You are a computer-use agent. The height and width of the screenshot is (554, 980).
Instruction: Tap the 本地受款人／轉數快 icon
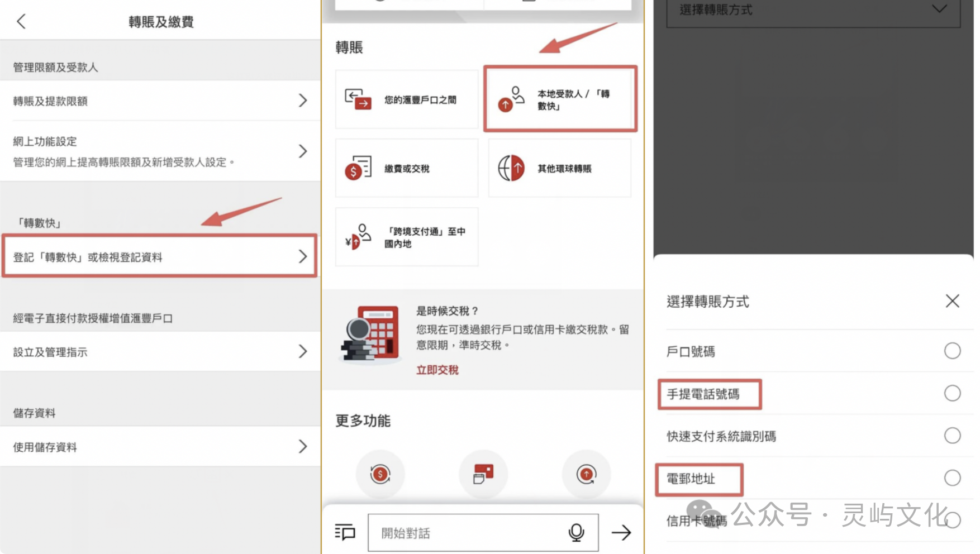pos(511,99)
